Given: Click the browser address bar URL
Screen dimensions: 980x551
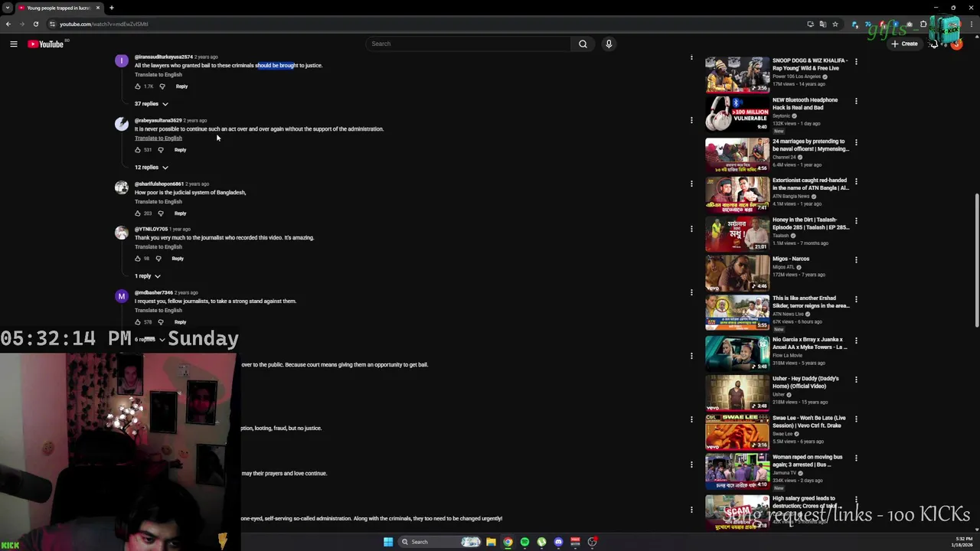Looking at the screenshot, I should tap(104, 24).
